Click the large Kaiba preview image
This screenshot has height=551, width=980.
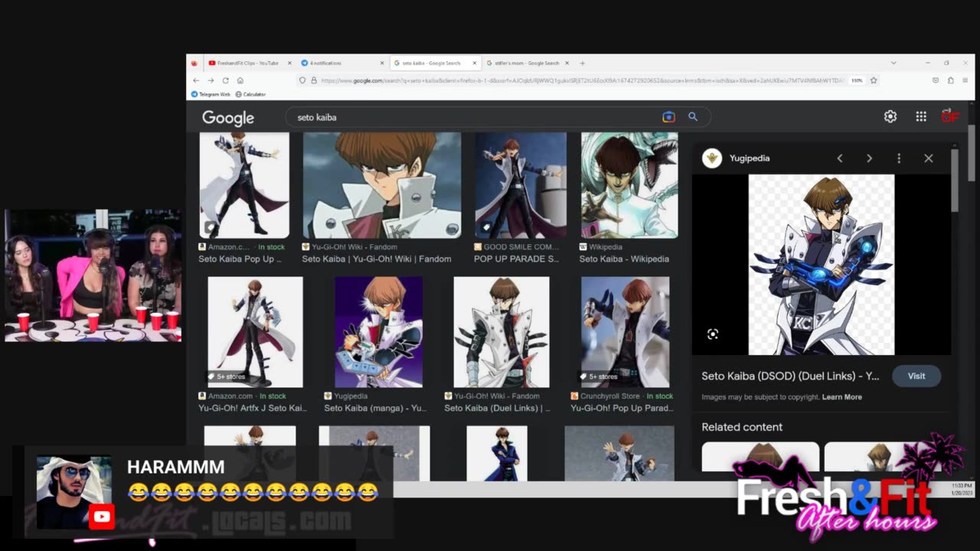coord(821,265)
